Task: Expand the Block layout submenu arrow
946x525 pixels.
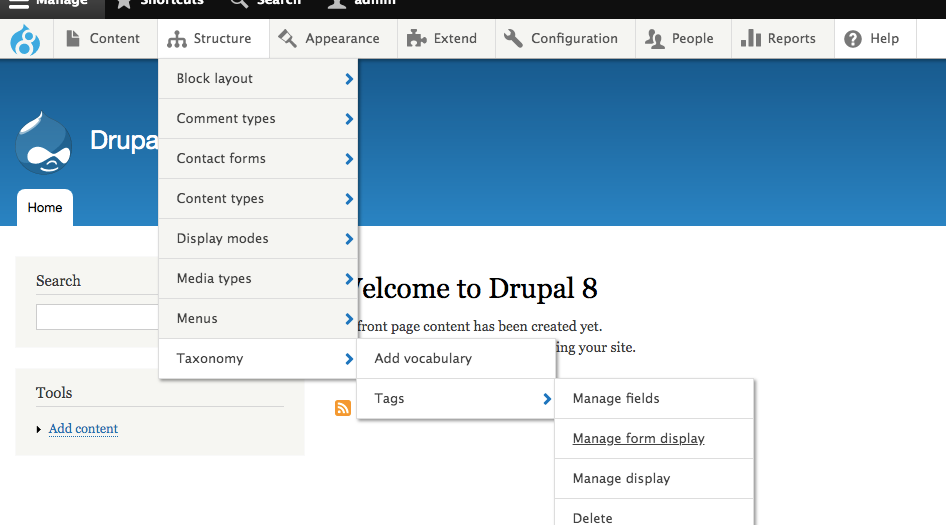Action: click(349, 79)
